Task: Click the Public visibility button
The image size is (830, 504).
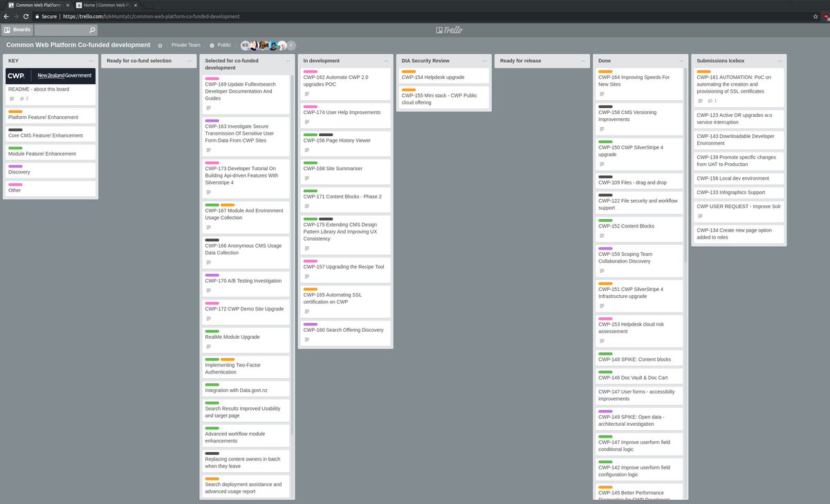Action: pos(221,45)
